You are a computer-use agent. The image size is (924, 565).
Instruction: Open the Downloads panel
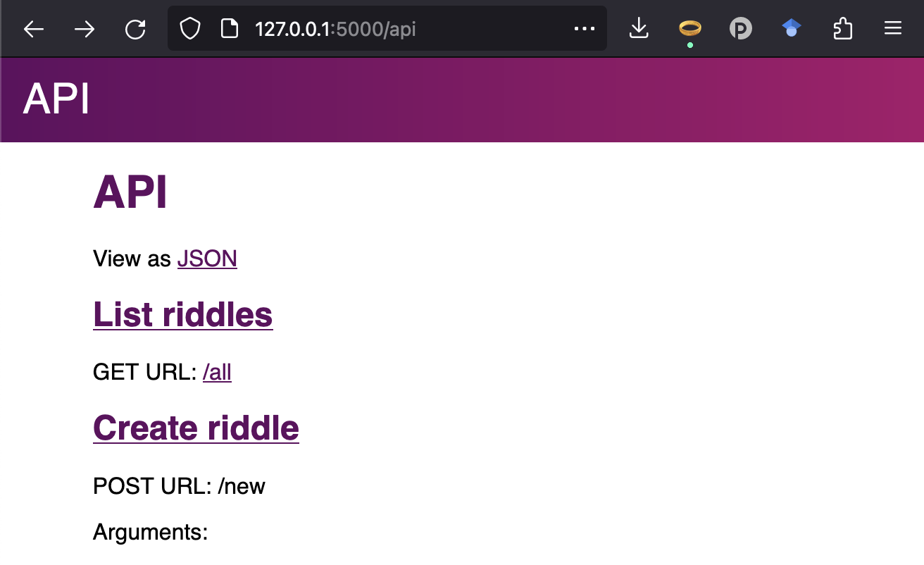639,29
